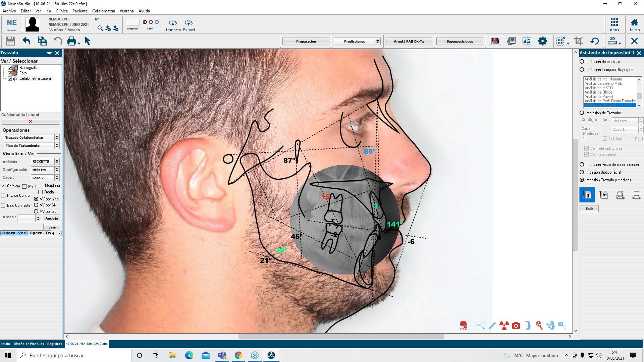The image size is (644, 362).
Task: Click the printer icon in the print assistant
Action: [x=636, y=195]
